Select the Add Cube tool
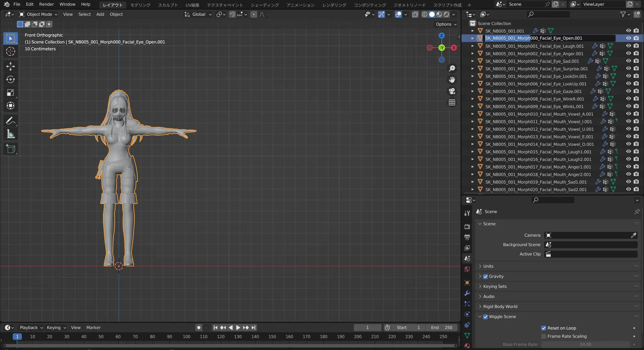 point(10,149)
